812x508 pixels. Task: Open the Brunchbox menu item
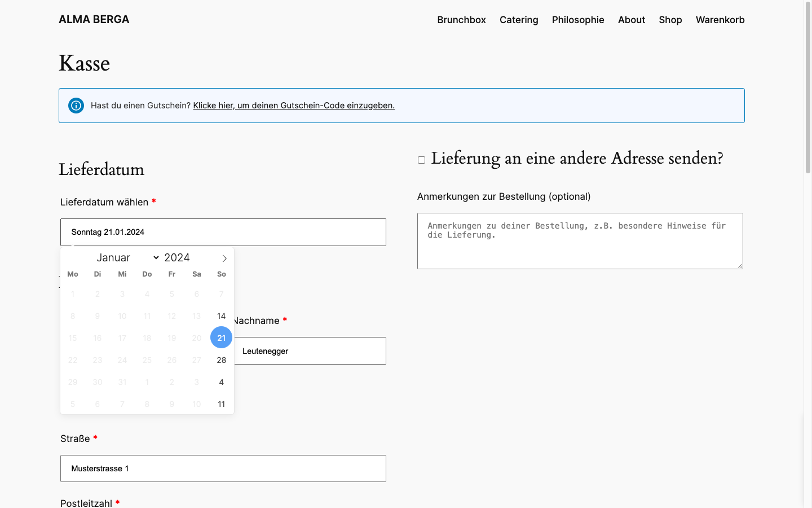click(x=461, y=20)
